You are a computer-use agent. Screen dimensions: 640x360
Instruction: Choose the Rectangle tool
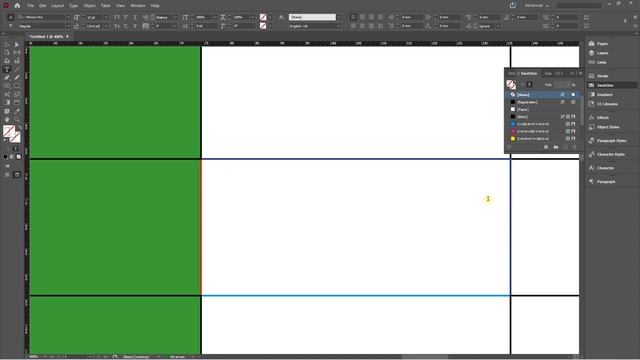pos(17,86)
